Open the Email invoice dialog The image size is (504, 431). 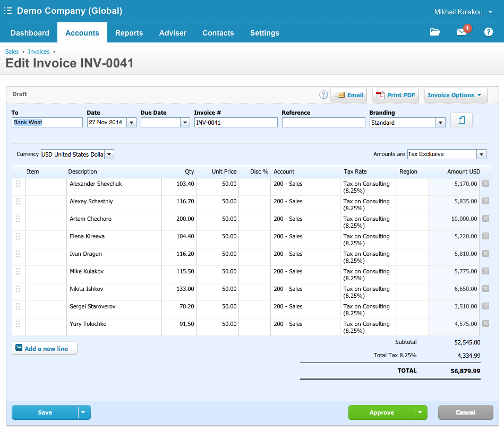click(x=350, y=95)
